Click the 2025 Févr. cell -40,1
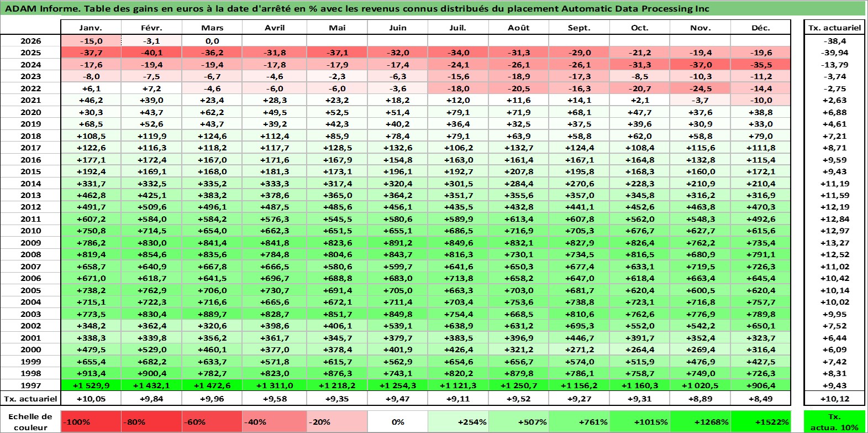 pos(152,53)
